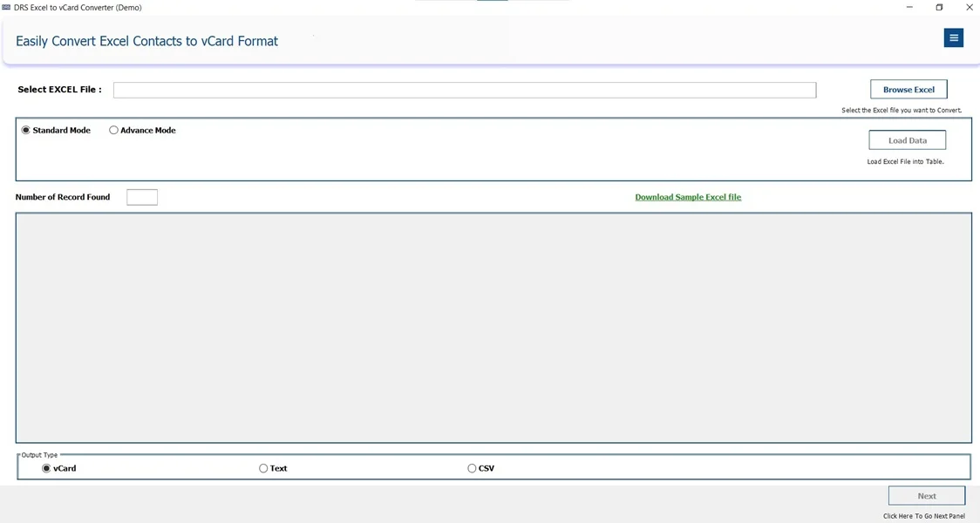Click the Select EXCEL File label

[x=60, y=89]
